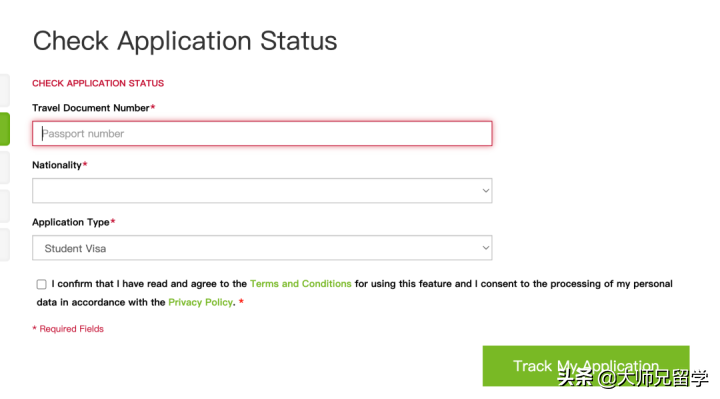Image resolution: width=720 pixels, height=399 pixels.
Task: Click the red CHECK APPLICATION STATUS subheading
Action: [x=98, y=83]
